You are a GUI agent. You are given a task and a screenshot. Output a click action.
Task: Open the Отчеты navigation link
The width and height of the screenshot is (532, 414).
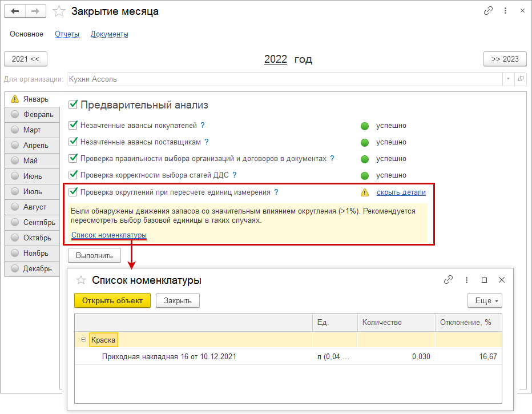point(67,34)
